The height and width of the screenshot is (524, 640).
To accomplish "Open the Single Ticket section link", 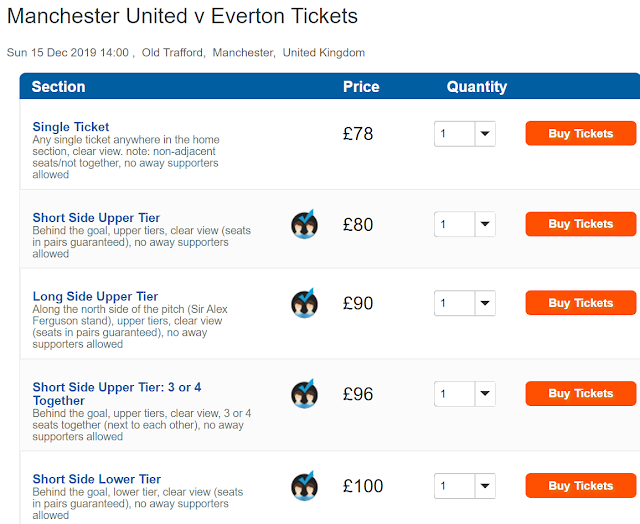I will click(x=71, y=127).
